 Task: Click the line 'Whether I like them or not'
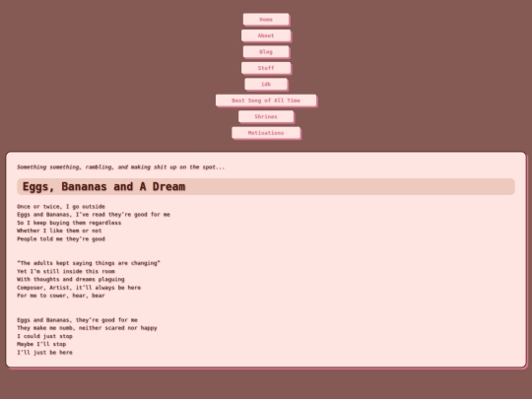(59, 231)
